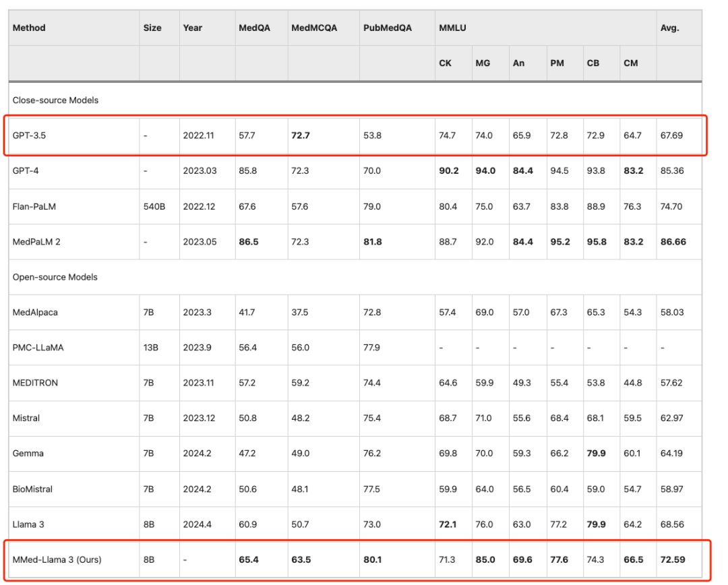Click the Flan-PaLM method name
Image resolution: width=728 pixels, height=585 pixels.
coord(34,207)
